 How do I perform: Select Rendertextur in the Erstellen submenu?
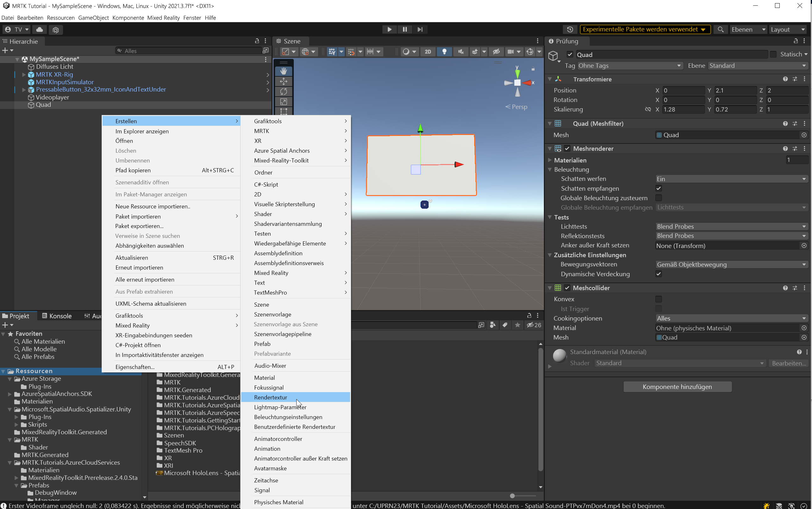tap(270, 397)
